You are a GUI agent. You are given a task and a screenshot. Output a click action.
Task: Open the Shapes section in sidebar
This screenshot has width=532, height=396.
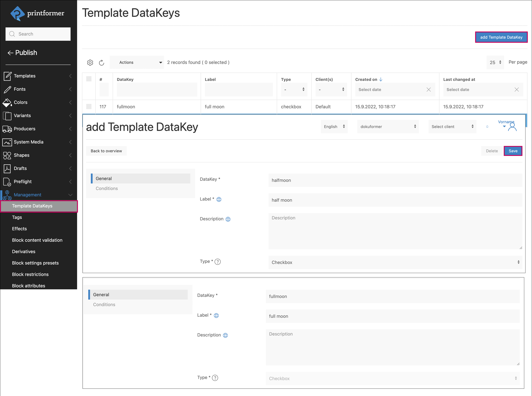[22, 155]
